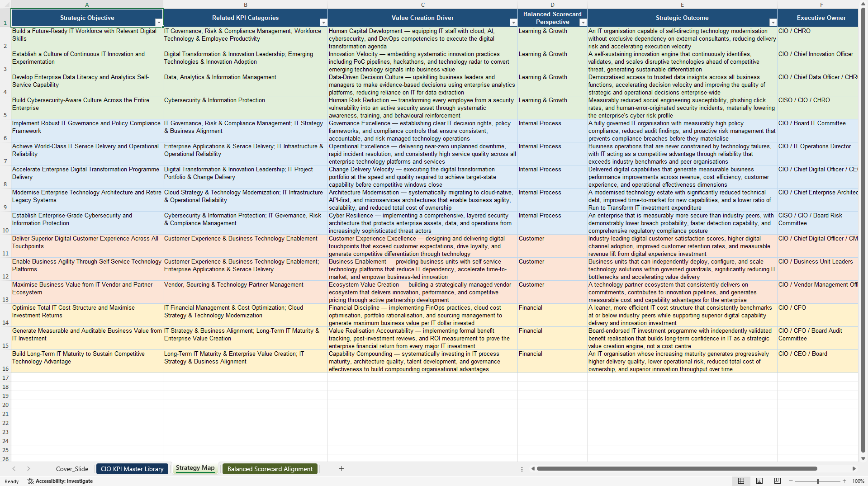The image size is (868, 486).
Task: Select 'Internal Process' cell in row 6
Action: pos(552,131)
